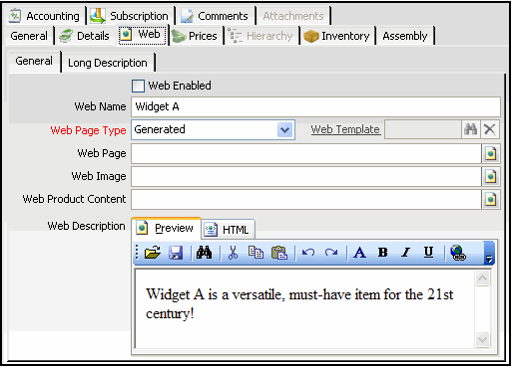527x387 pixels.
Task: Switch to the Details tab
Action: [x=84, y=36]
